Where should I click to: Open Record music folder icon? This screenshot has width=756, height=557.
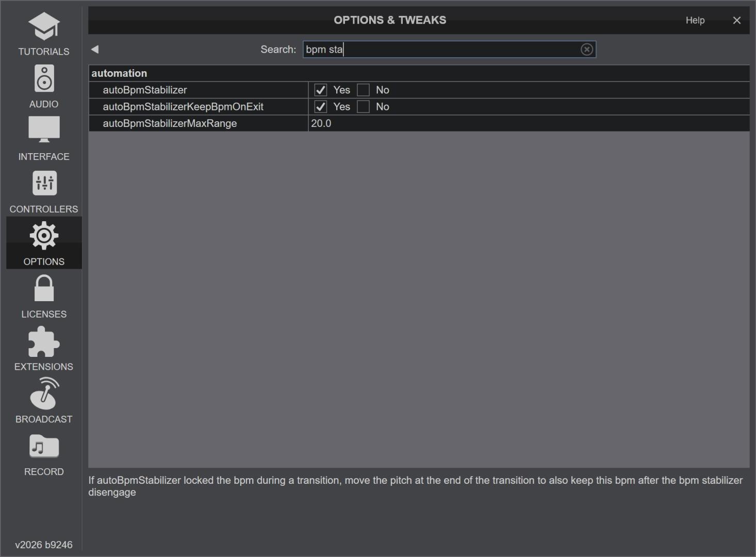coord(44,447)
